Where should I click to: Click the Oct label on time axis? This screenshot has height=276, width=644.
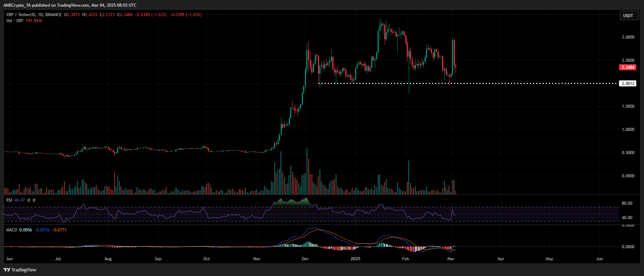[x=207, y=259]
